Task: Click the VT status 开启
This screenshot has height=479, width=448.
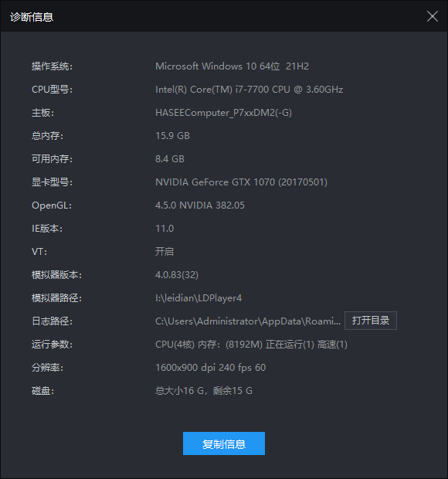Action: tap(165, 252)
